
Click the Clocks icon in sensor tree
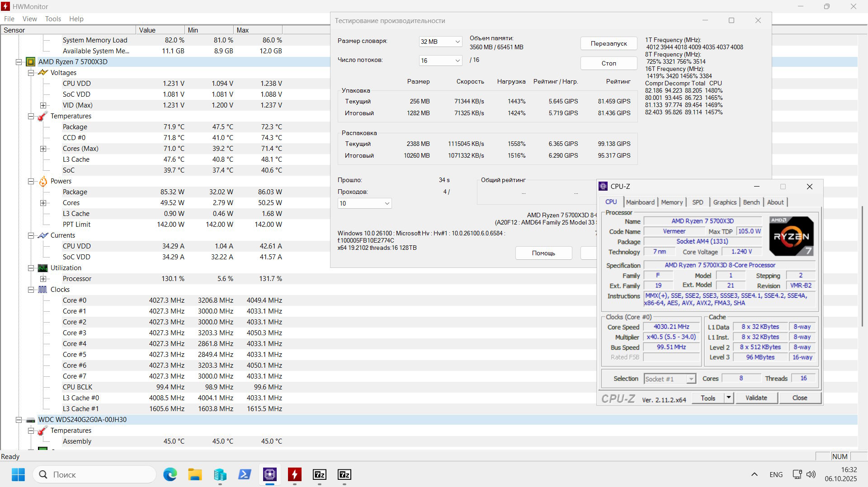tap(43, 290)
